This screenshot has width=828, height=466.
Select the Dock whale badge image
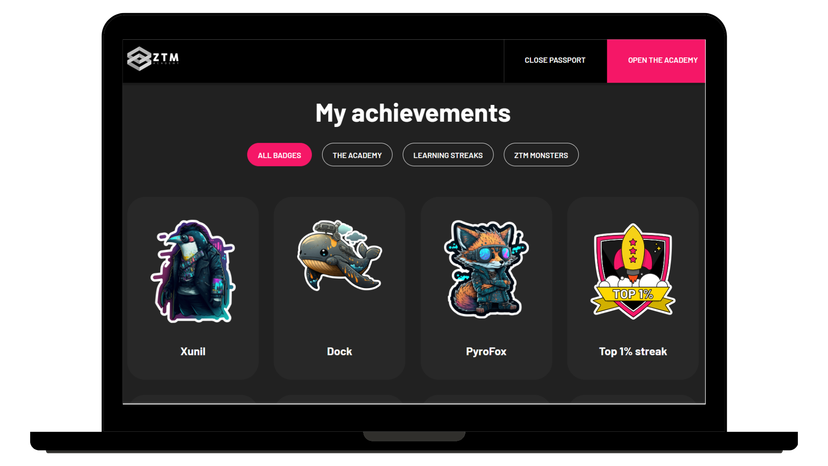pyautogui.click(x=339, y=255)
